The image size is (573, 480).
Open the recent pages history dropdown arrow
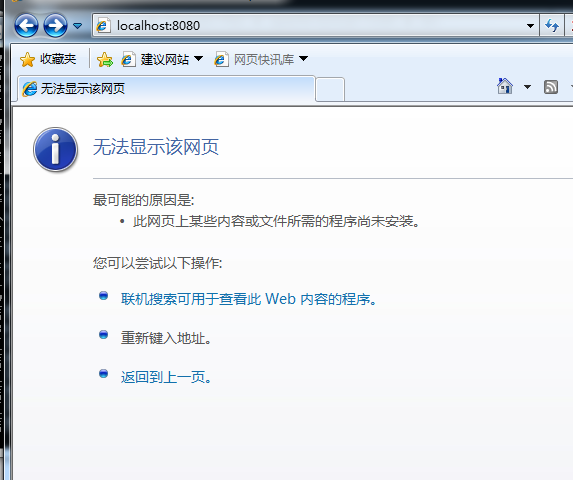[77, 26]
